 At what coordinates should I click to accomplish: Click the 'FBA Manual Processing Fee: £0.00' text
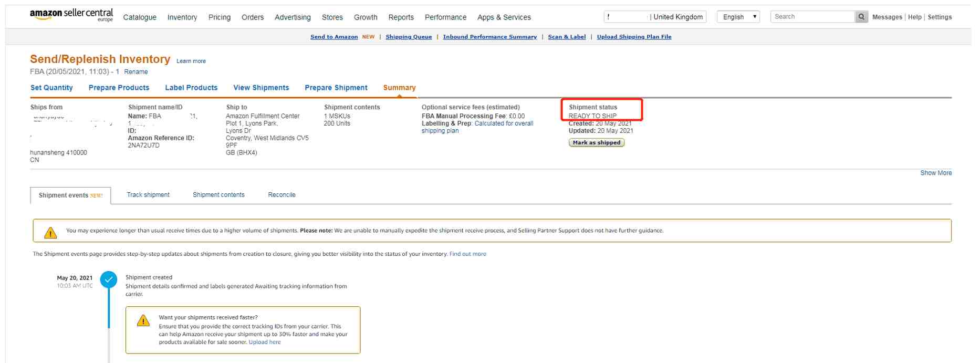pos(473,116)
